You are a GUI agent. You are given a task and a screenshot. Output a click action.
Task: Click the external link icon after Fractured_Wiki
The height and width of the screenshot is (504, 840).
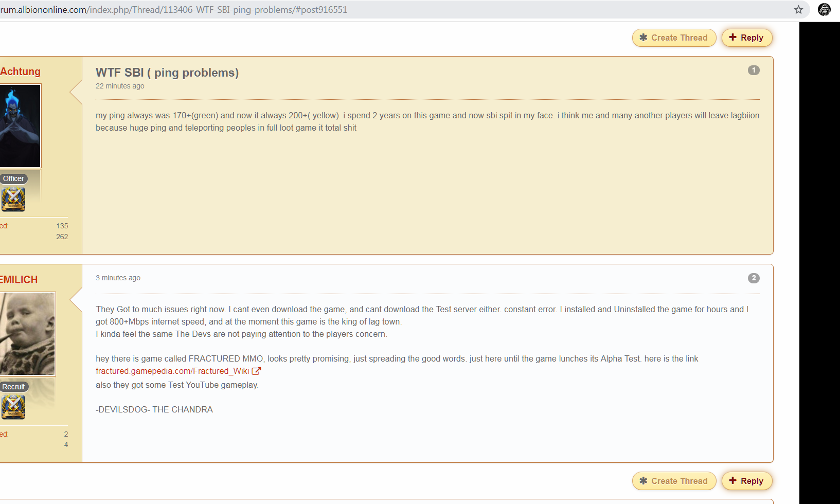tap(256, 371)
